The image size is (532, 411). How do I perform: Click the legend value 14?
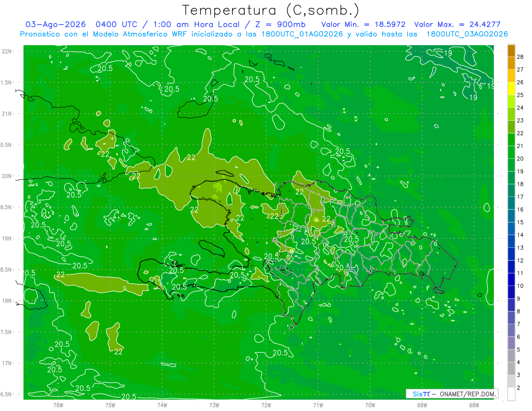click(x=520, y=235)
